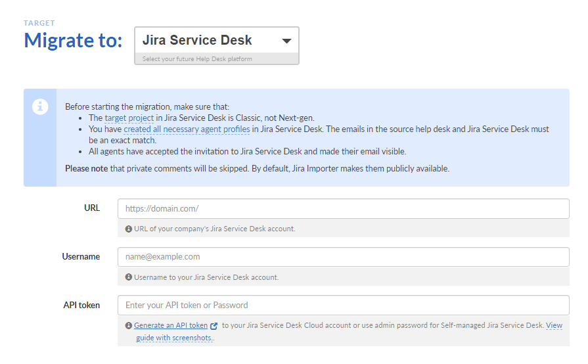Focus the Username input field
Viewport: 588px width, 364px height.
(343, 257)
